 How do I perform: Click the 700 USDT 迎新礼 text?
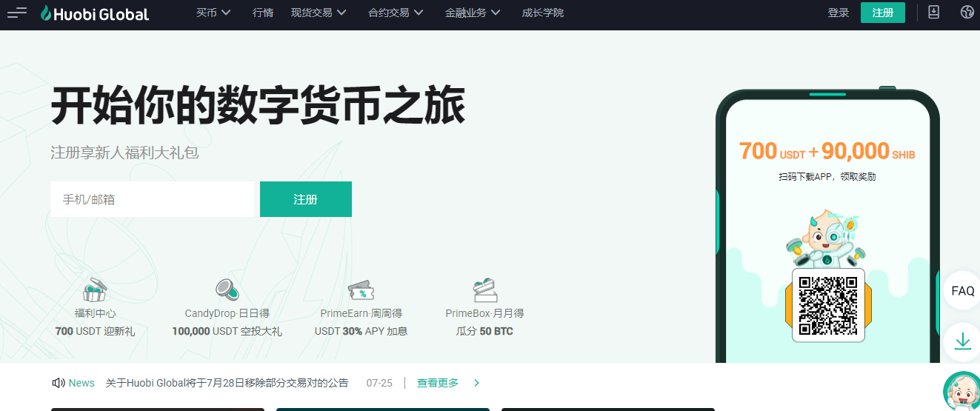coord(95,331)
